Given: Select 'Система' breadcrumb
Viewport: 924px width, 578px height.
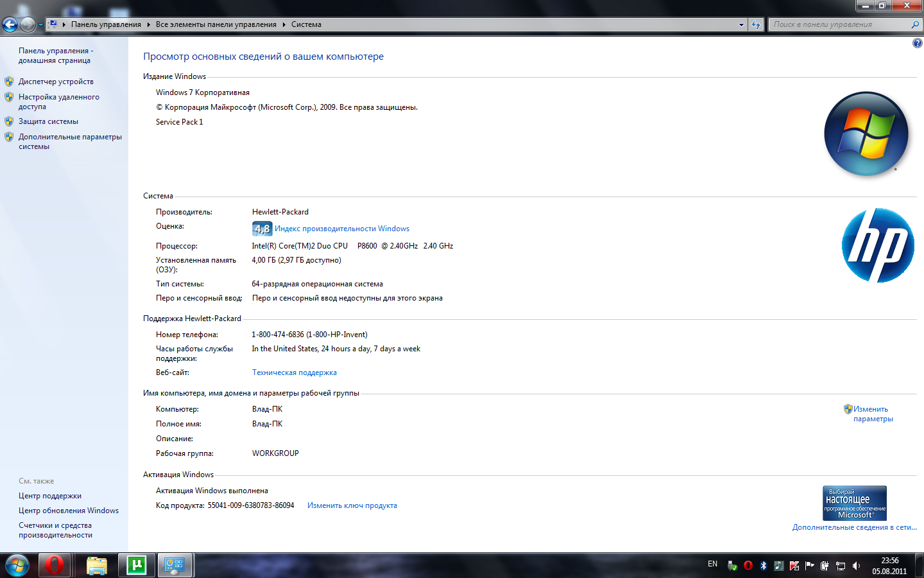Looking at the screenshot, I should [306, 24].
